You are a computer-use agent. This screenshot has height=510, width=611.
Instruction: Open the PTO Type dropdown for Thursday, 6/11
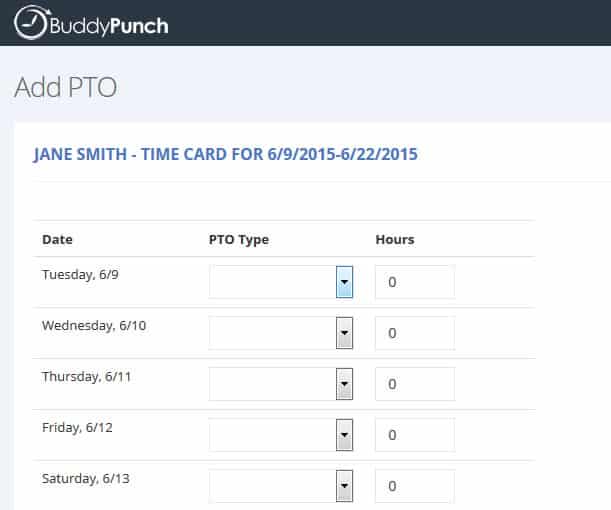click(281, 384)
